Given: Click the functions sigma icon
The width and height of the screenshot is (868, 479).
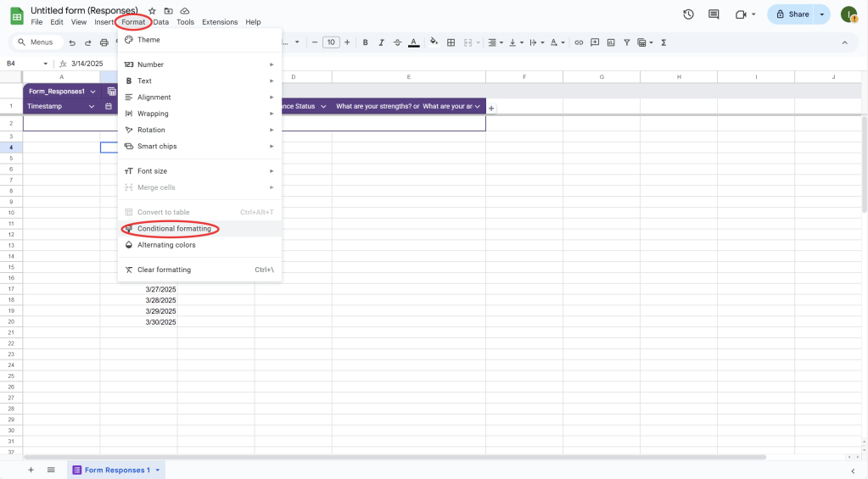Looking at the screenshot, I should [664, 42].
